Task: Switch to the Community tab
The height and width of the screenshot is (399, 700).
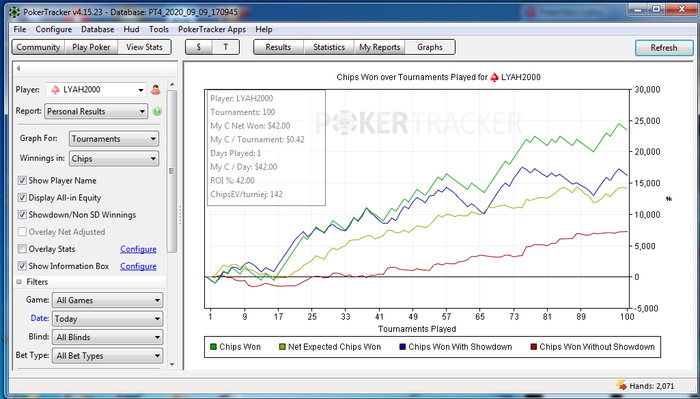Action: pos(38,47)
